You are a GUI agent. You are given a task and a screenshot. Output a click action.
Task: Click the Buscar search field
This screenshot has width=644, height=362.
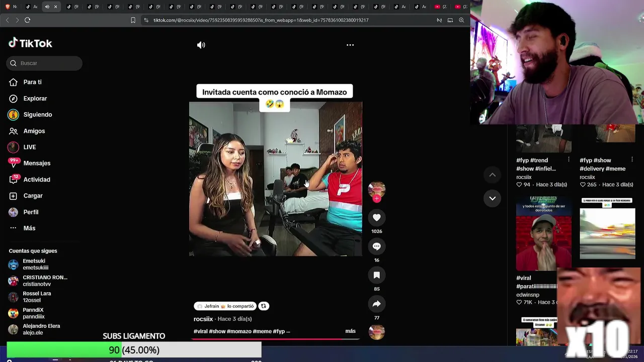(x=44, y=63)
